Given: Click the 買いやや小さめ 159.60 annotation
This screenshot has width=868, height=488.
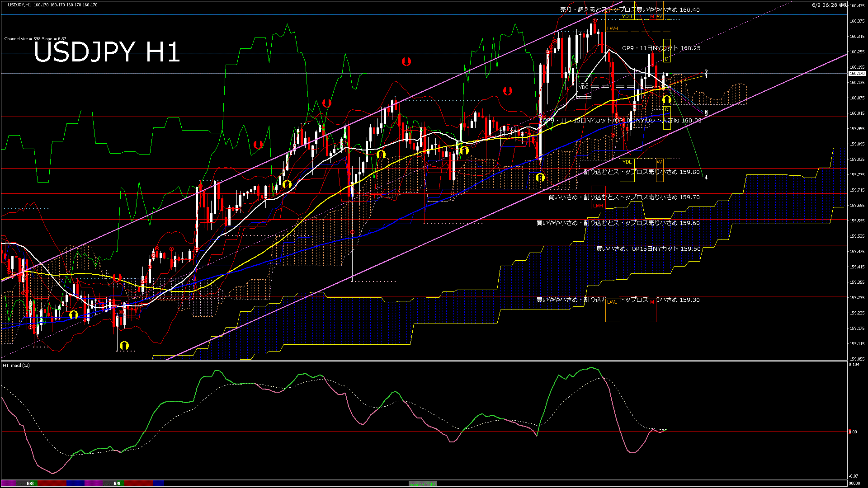Looking at the screenshot, I should click(x=618, y=223).
